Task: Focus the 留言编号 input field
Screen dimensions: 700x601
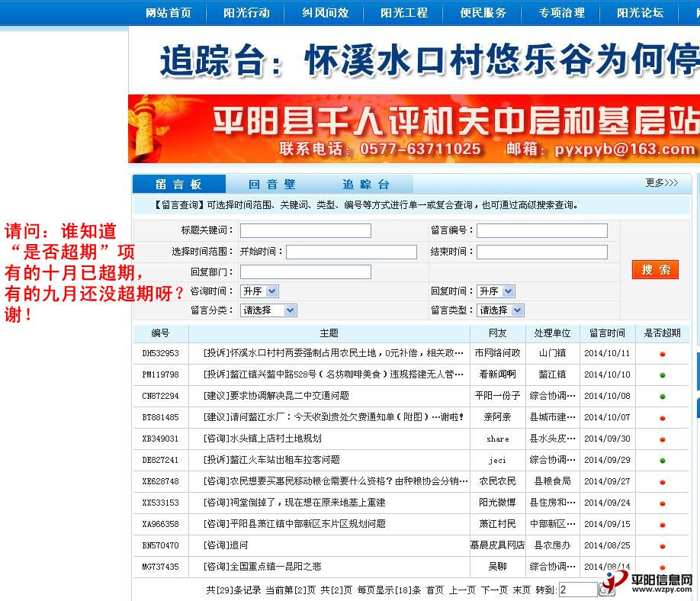Action: coord(542,230)
